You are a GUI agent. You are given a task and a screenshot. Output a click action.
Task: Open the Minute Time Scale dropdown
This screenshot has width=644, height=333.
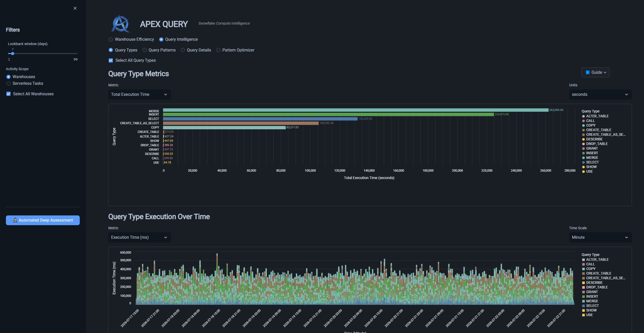(x=600, y=237)
